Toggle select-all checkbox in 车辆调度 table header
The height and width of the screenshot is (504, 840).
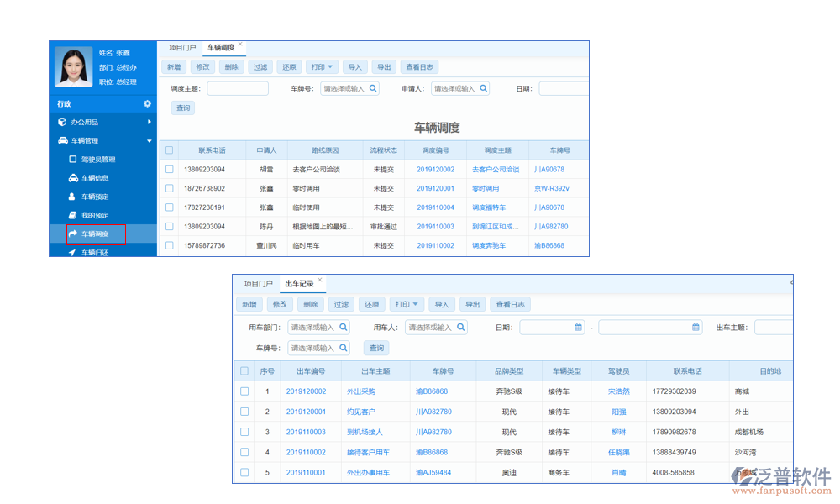pyautogui.click(x=169, y=150)
